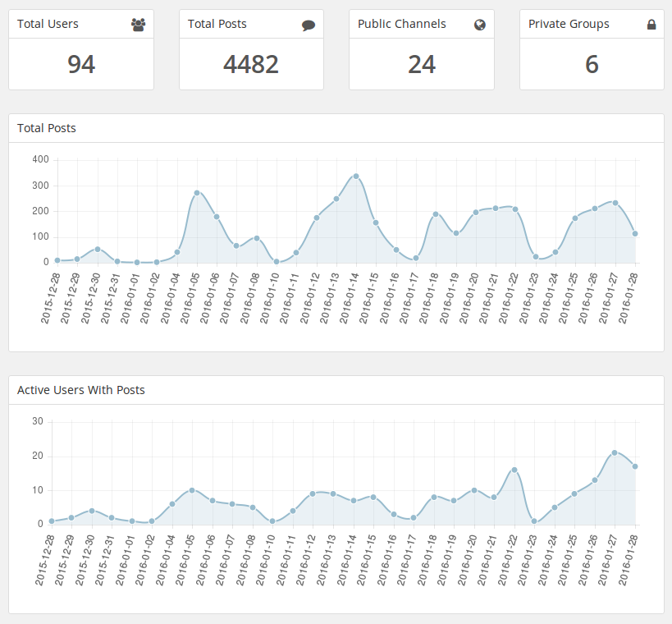Click the 2016-01-28 data point in Total Posts chart
Screen dimensions: 672x624
[x=635, y=234]
